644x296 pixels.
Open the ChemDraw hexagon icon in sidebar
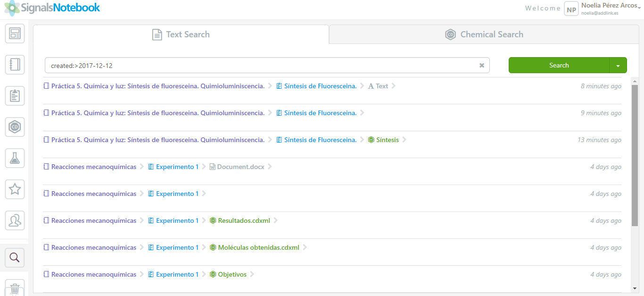tap(15, 127)
